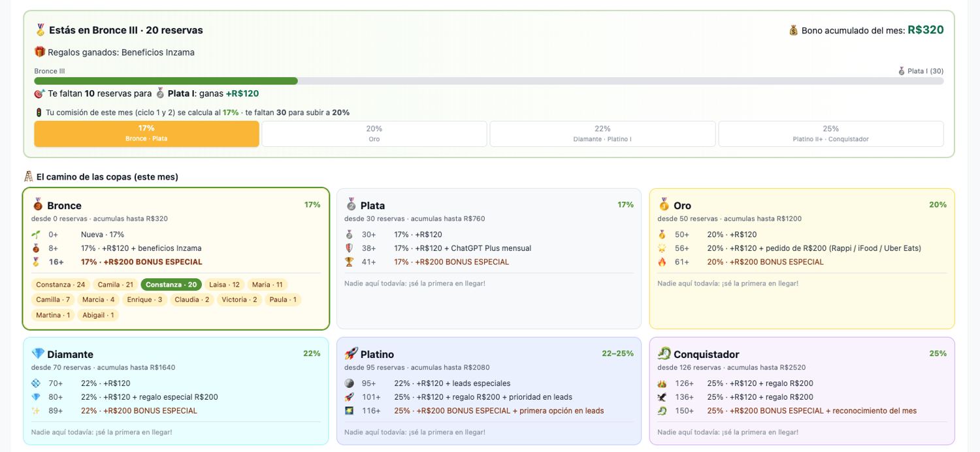Select the 20% Oro commission tier
980x452 pixels.
(374, 133)
